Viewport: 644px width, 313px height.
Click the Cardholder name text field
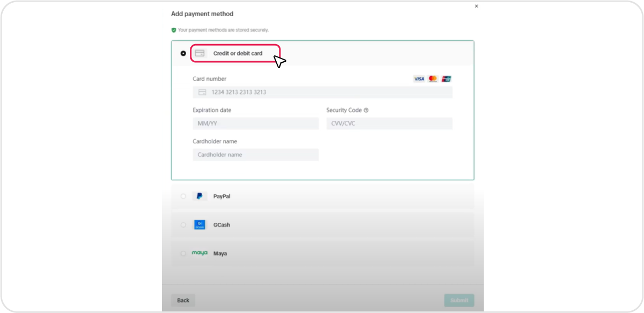point(255,155)
